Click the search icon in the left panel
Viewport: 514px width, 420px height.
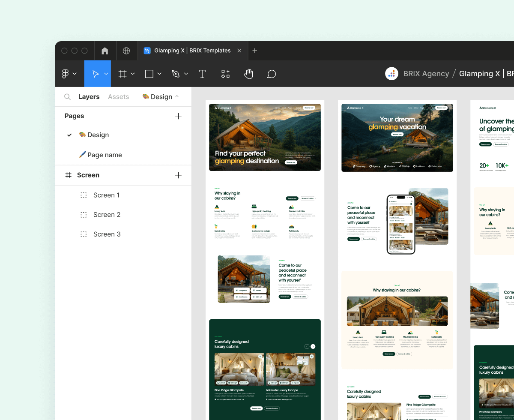(x=67, y=96)
